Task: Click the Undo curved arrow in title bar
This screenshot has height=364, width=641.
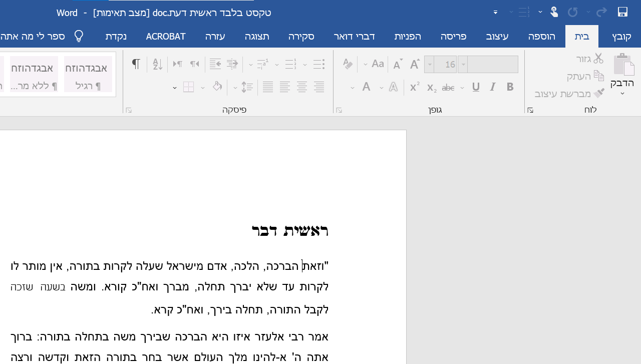Action: (601, 12)
